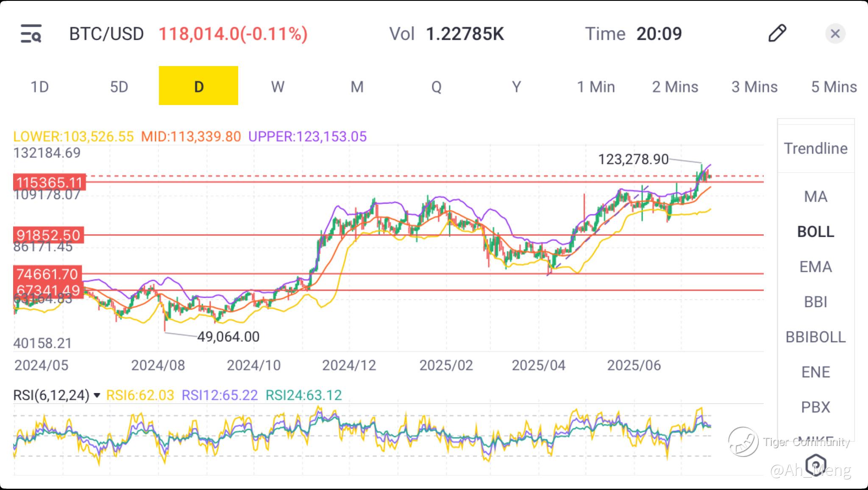Switch to the 1D timeframe tab
868x490 pixels.
39,87
